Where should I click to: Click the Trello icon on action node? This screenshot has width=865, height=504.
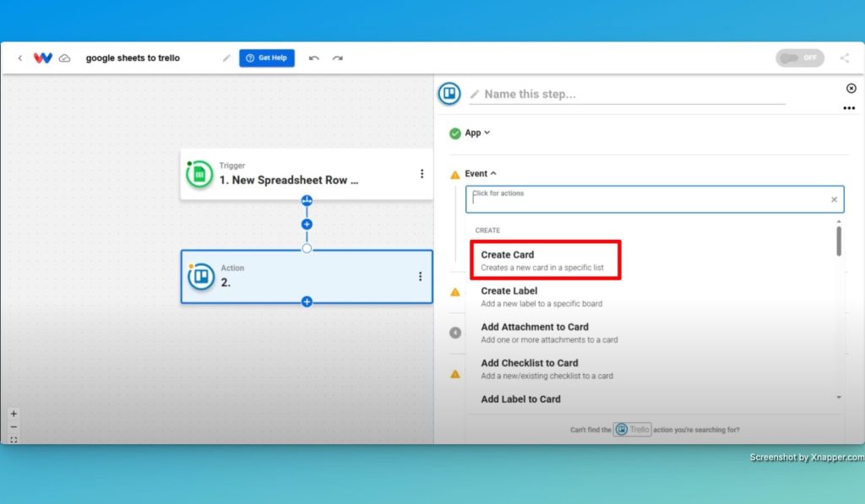click(201, 276)
